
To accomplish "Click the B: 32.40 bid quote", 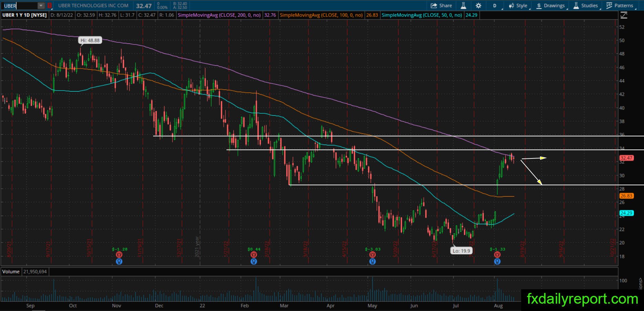I will (x=180, y=4).
